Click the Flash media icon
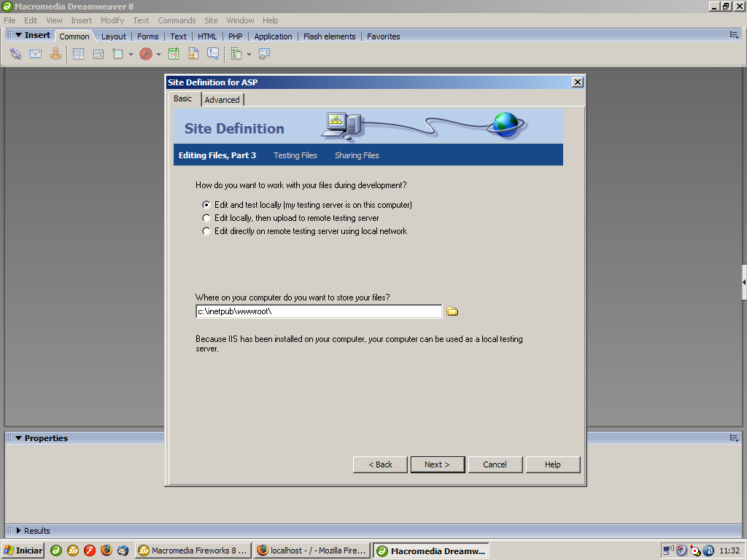The image size is (747, 560). point(146,54)
